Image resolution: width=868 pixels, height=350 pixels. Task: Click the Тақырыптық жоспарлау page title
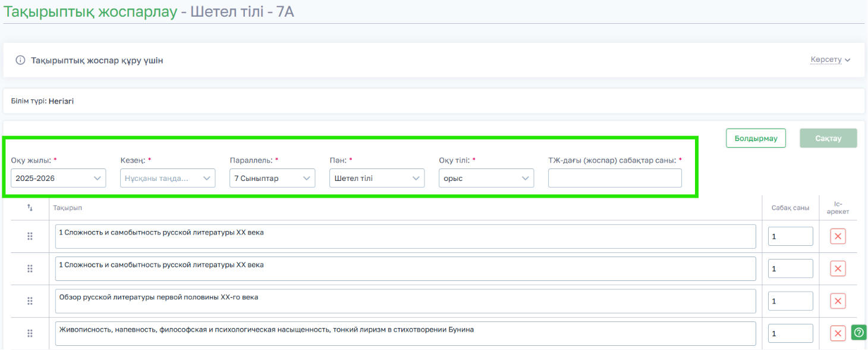click(90, 12)
